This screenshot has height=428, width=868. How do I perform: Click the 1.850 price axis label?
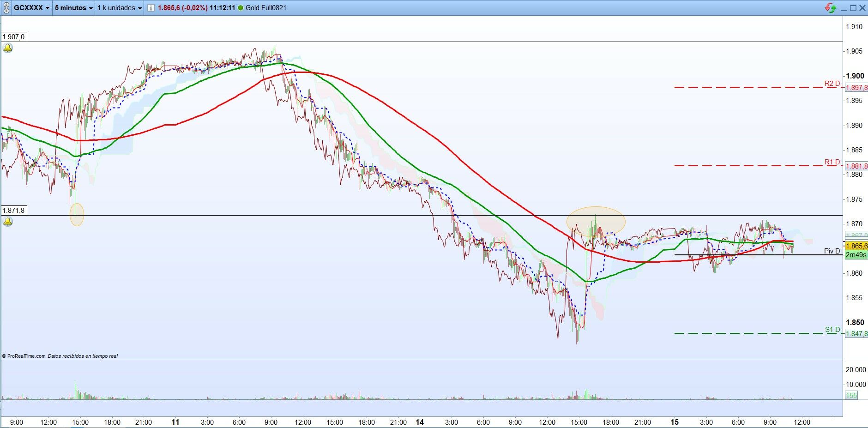click(x=855, y=323)
